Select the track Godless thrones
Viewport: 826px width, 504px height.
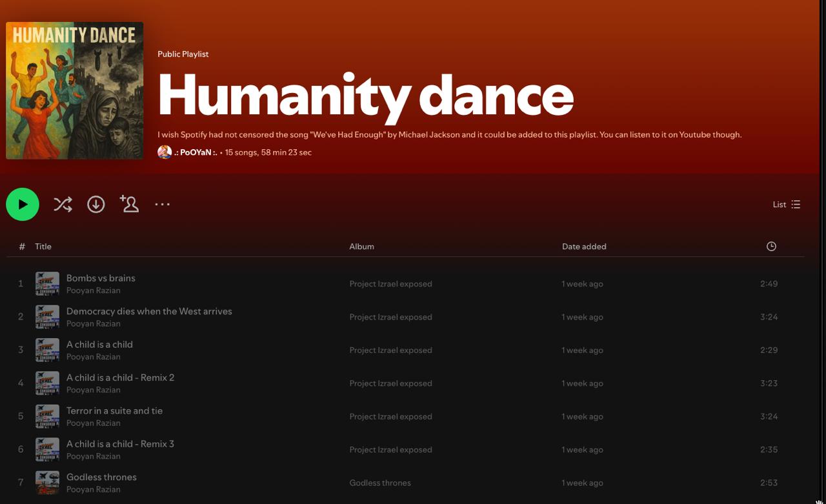[101, 477]
